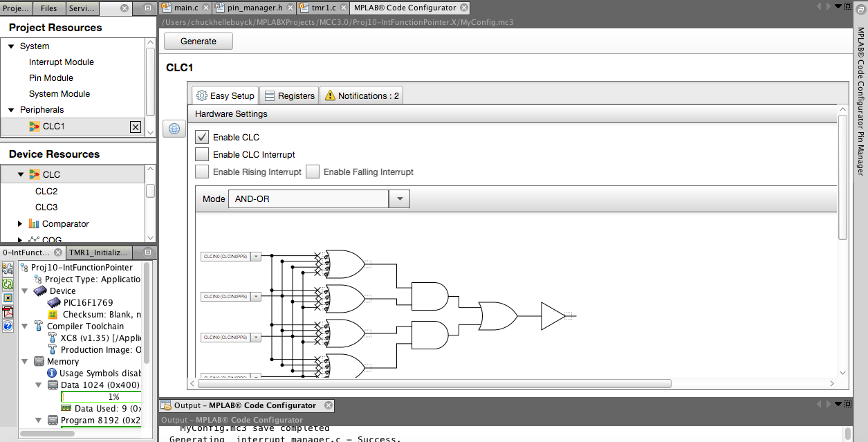
Task: Click the Generate button
Action: 198,41
